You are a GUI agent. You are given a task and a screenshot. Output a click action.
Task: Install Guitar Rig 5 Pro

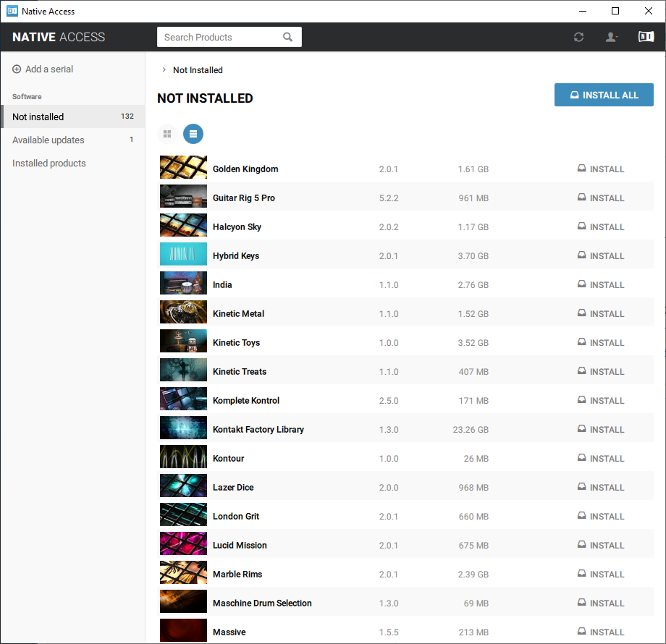(x=601, y=198)
